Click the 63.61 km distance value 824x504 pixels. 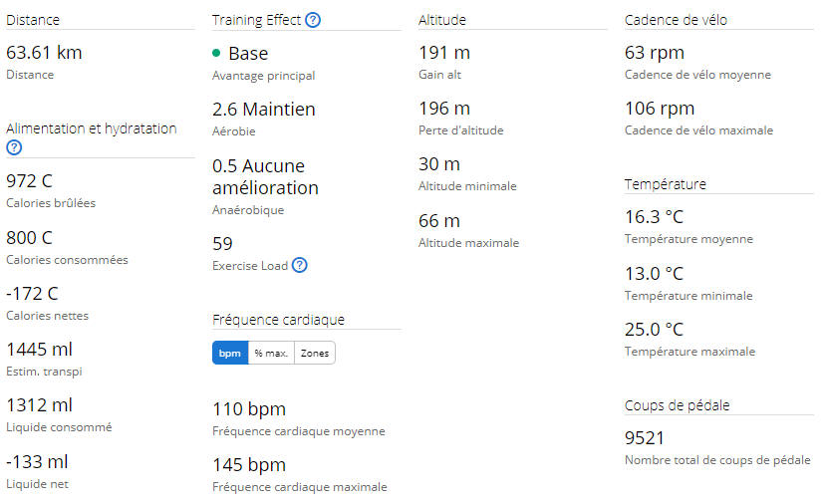[x=44, y=53]
